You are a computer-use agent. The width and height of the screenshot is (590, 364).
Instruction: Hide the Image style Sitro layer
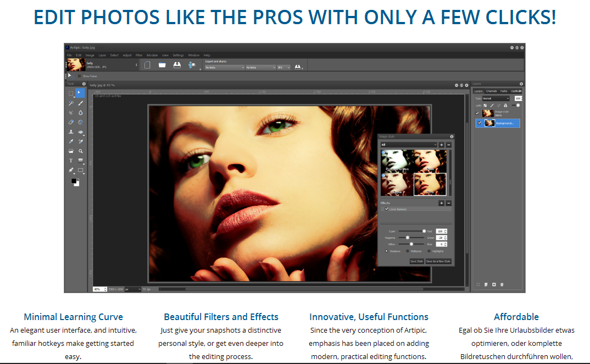click(477, 113)
